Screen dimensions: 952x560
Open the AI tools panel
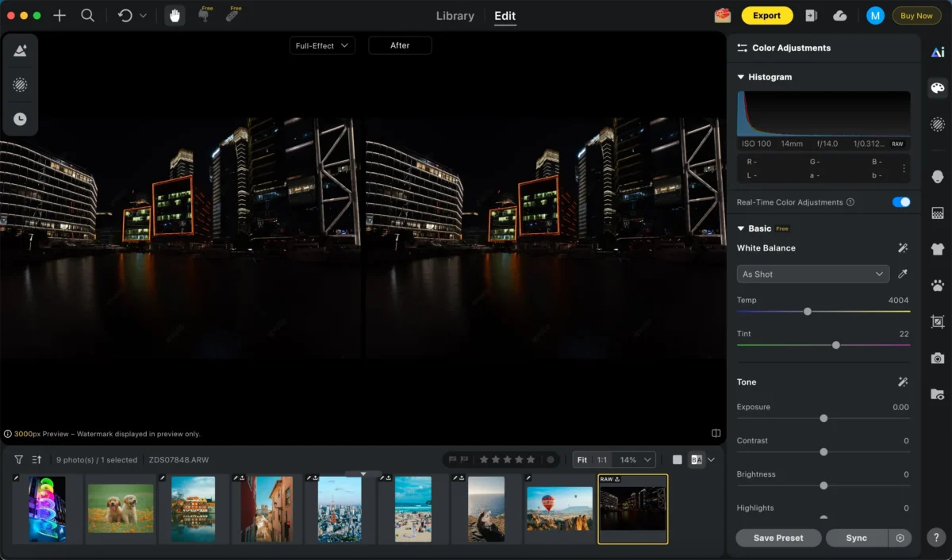938,52
